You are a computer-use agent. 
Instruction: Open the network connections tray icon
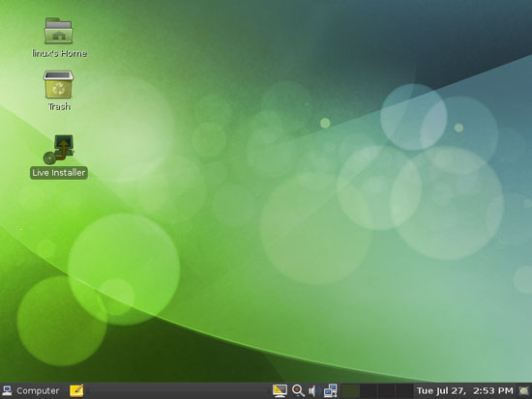coord(331,390)
